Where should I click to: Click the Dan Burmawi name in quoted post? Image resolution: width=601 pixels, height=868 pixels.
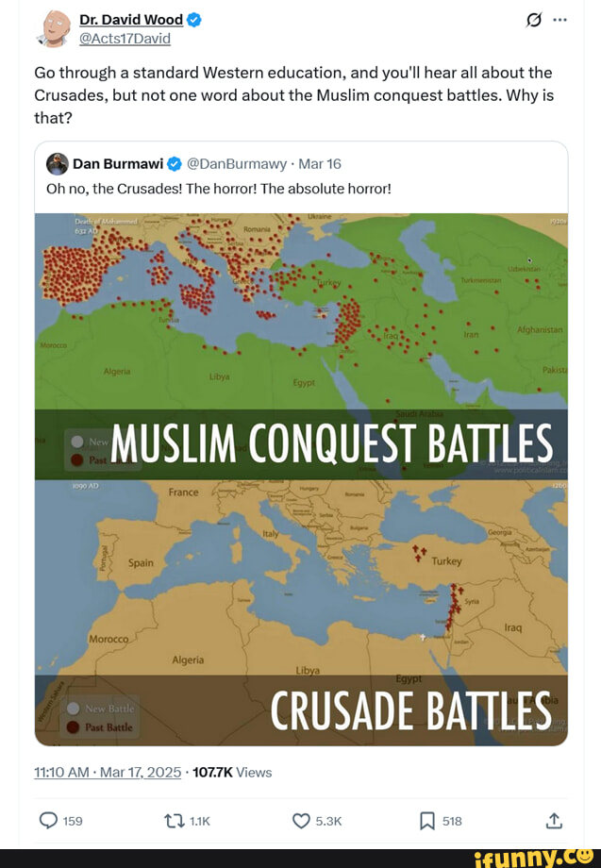tap(118, 163)
